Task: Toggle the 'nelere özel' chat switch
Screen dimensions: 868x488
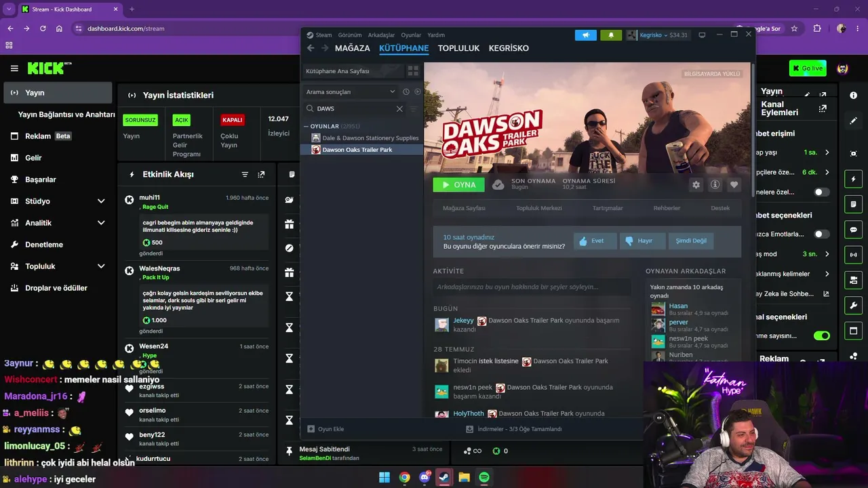Action: click(x=822, y=192)
